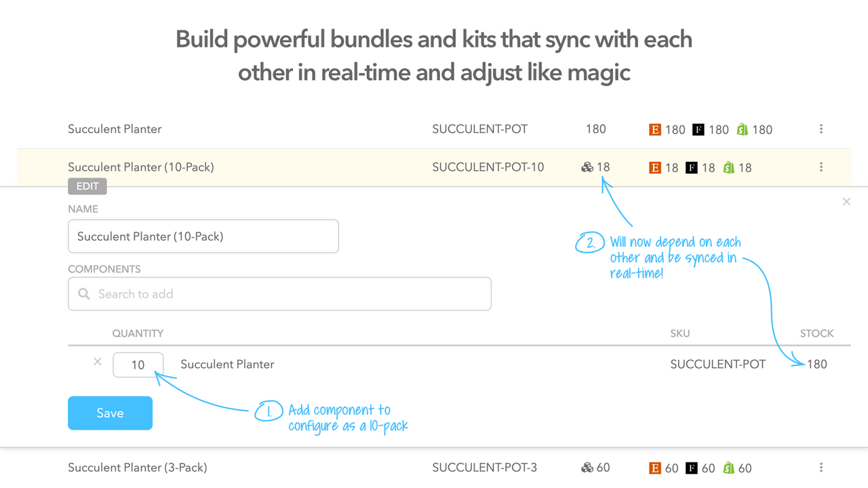Image resolution: width=868 pixels, height=488 pixels.
Task: Remove the Succulent Planter component via the X
Action: tap(97, 361)
